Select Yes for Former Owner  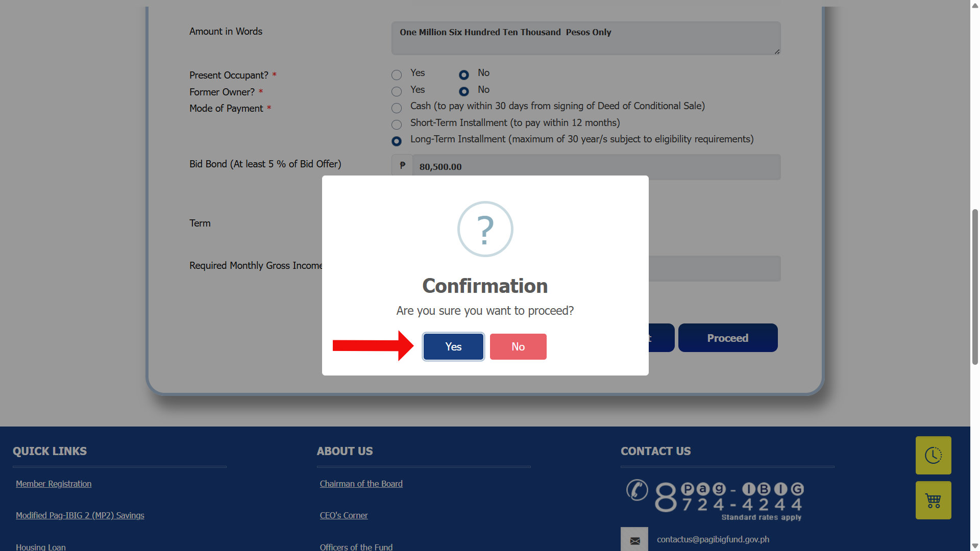tap(397, 91)
